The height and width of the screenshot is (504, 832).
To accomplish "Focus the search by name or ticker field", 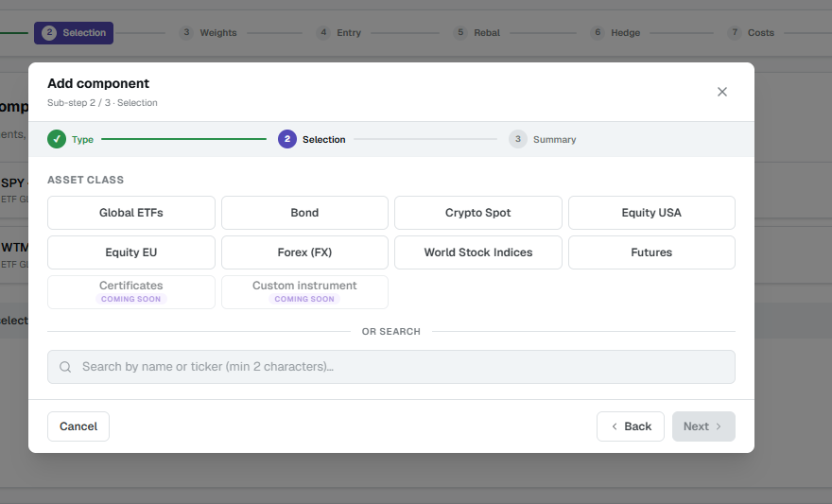I will click(x=391, y=367).
